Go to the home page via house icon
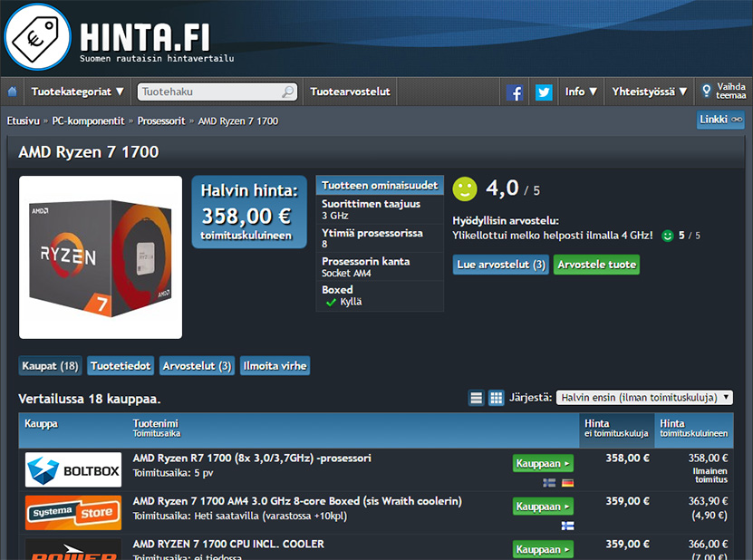 [13, 92]
